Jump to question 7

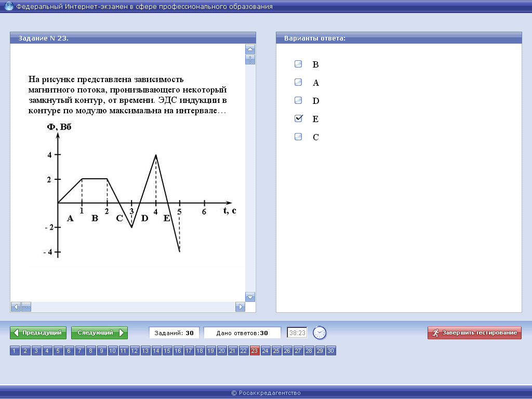[x=79, y=351]
